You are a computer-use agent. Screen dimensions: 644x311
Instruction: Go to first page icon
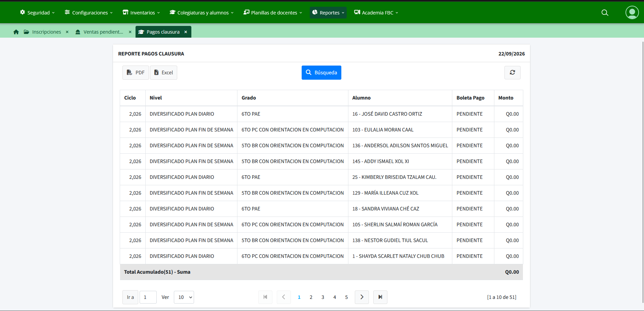tap(265, 297)
